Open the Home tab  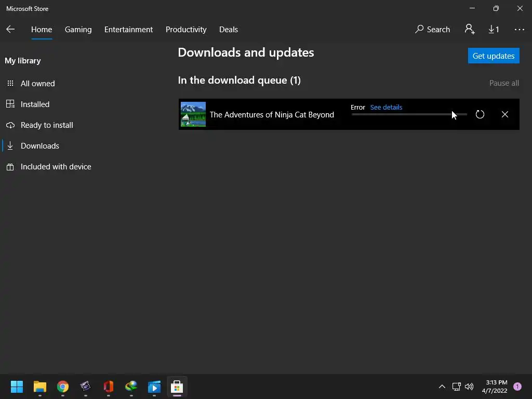click(x=42, y=30)
